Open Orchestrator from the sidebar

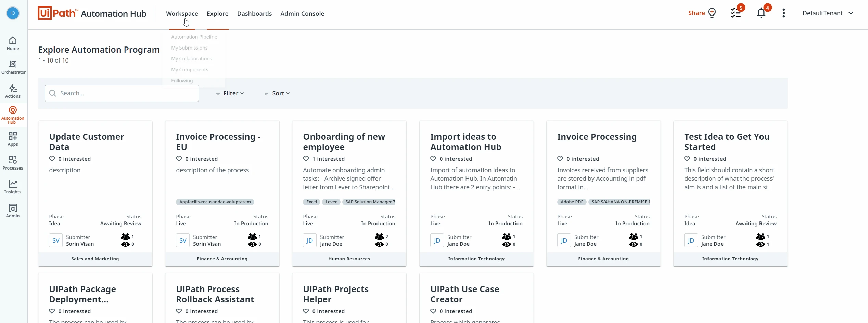pos(13,67)
